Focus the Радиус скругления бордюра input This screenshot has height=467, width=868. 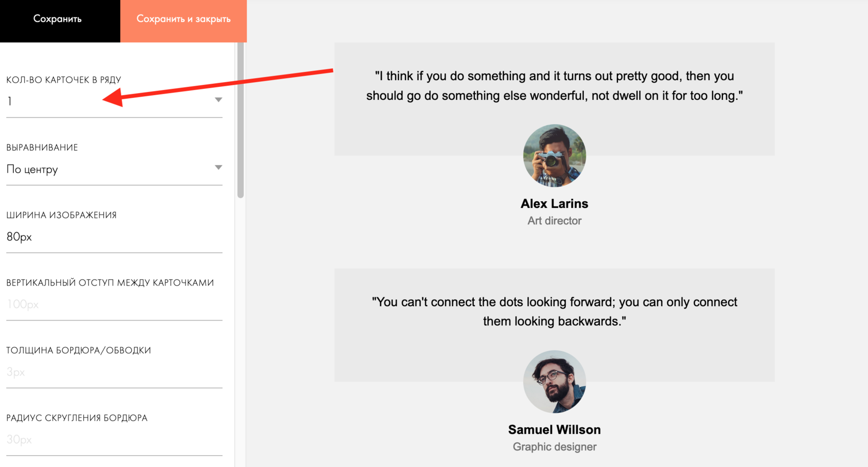point(114,440)
